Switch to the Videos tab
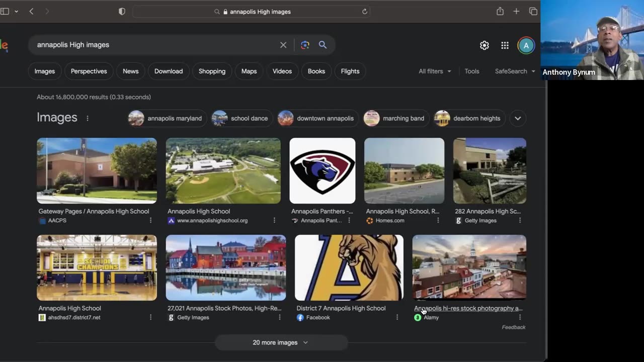This screenshot has height=362, width=644. click(282, 71)
